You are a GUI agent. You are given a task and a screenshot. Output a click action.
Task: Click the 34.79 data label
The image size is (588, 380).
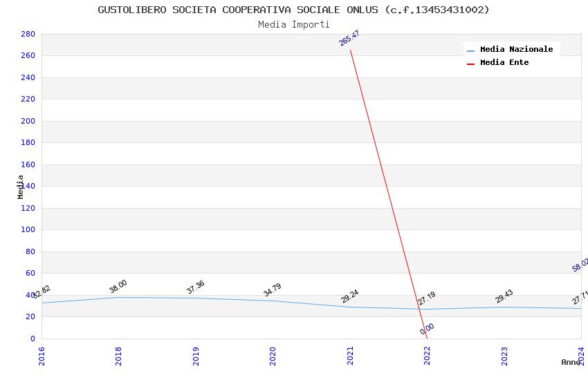click(273, 289)
